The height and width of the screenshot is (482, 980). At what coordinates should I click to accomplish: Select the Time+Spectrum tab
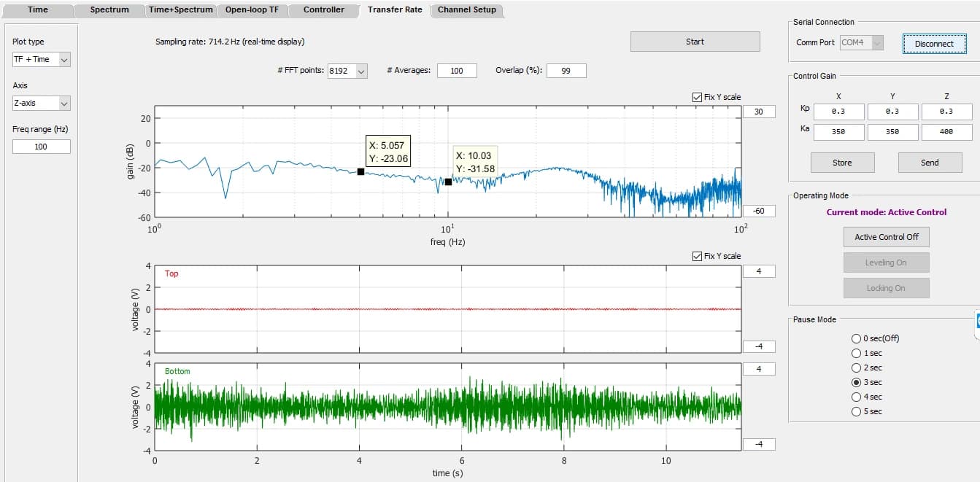(180, 10)
